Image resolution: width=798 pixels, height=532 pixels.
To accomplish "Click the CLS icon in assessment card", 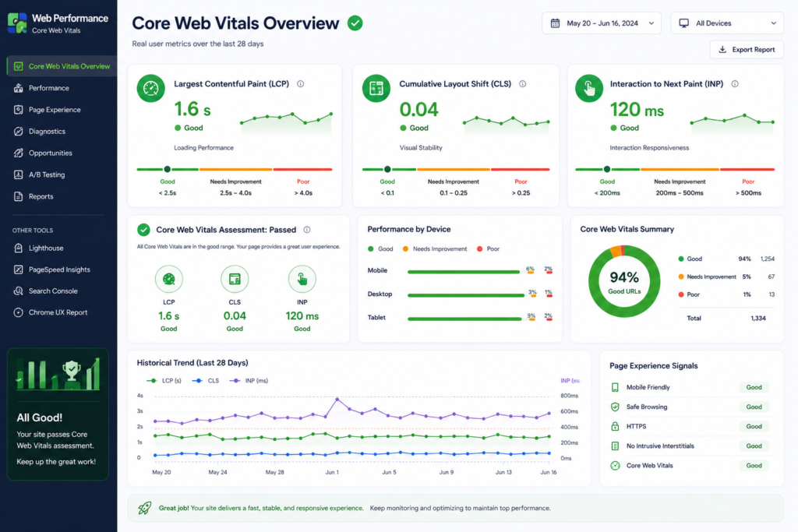I will pyautogui.click(x=235, y=279).
